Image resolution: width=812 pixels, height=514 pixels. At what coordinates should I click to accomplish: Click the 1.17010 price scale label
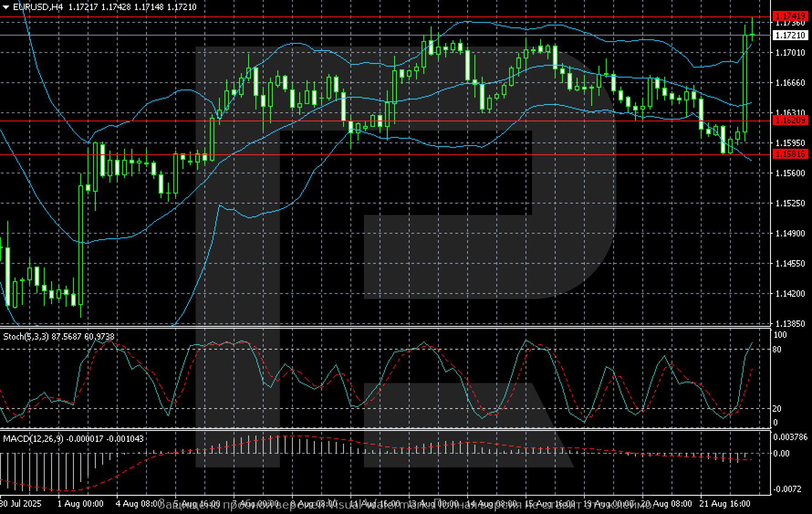tap(790, 53)
